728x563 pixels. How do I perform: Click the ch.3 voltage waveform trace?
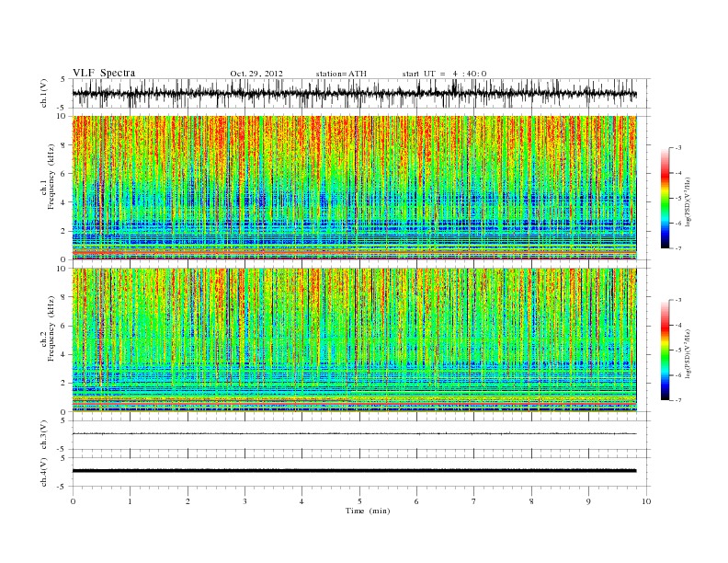click(x=354, y=434)
